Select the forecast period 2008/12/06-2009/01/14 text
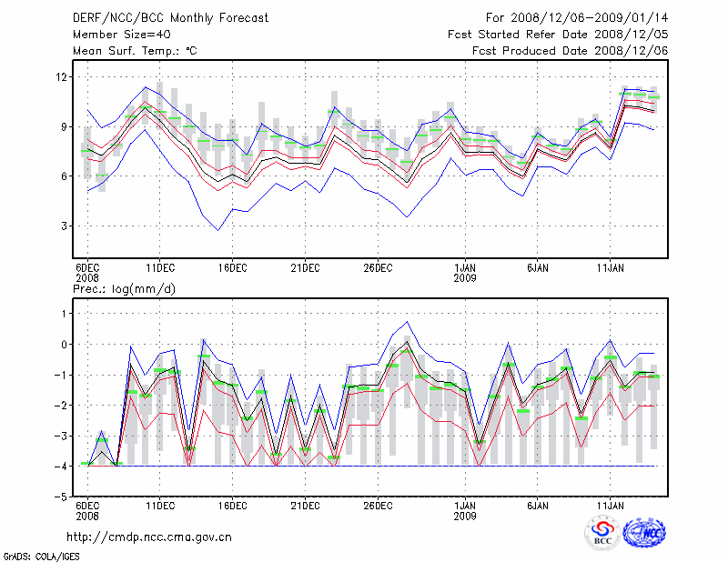This screenshot has width=728, height=562. pyautogui.click(x=577, y=18)
